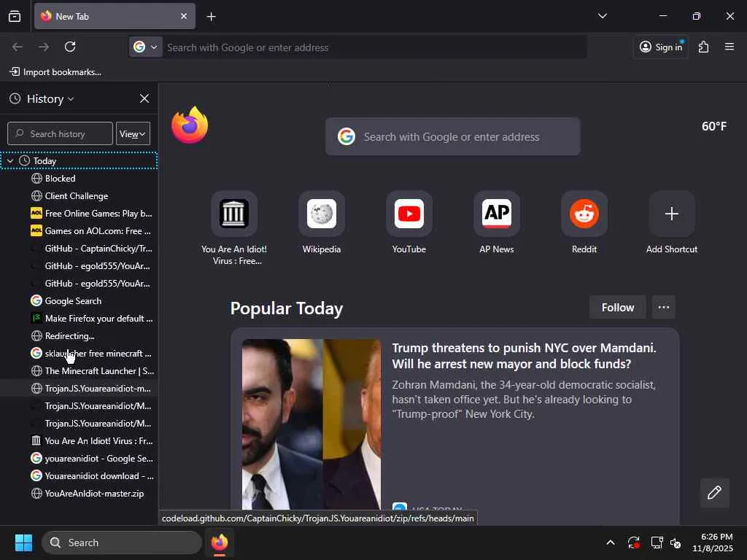Open the search engine selector dropdown
Image resolution: width=747 pixels, height=560 pixels.
pos(145,47)
